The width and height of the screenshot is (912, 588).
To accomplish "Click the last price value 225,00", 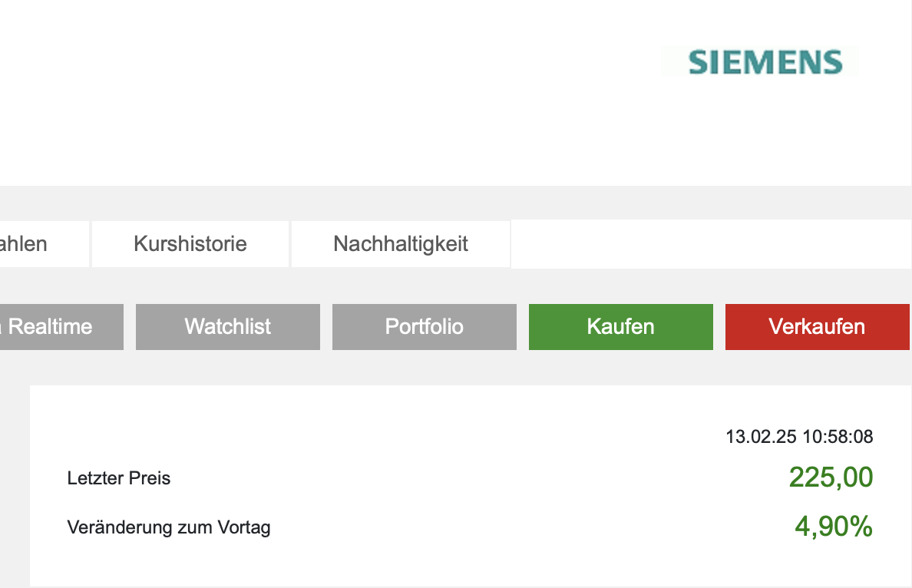I will [831, 478].
